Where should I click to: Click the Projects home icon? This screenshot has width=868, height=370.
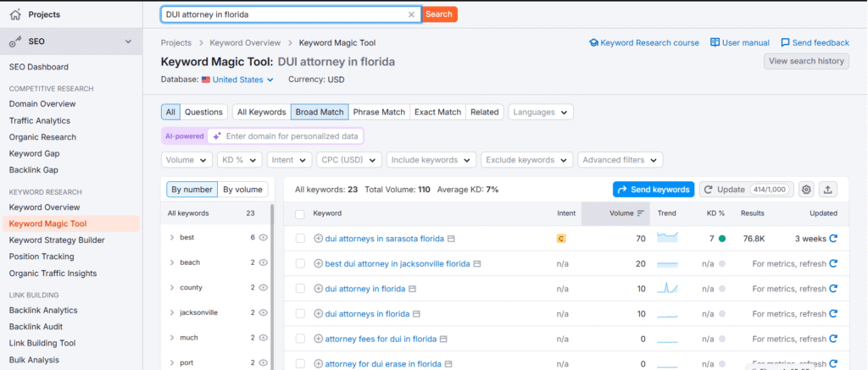(x=15, y=14)
